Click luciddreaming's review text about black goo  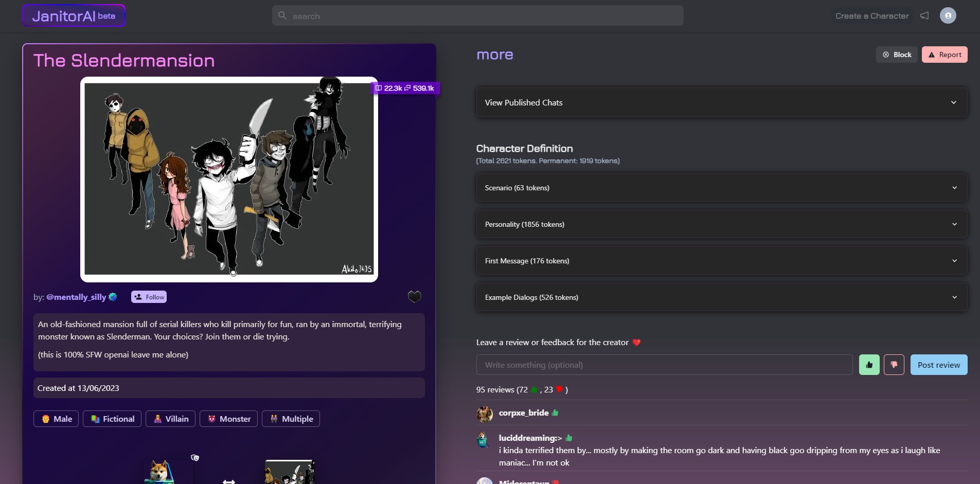click(720, 456)
